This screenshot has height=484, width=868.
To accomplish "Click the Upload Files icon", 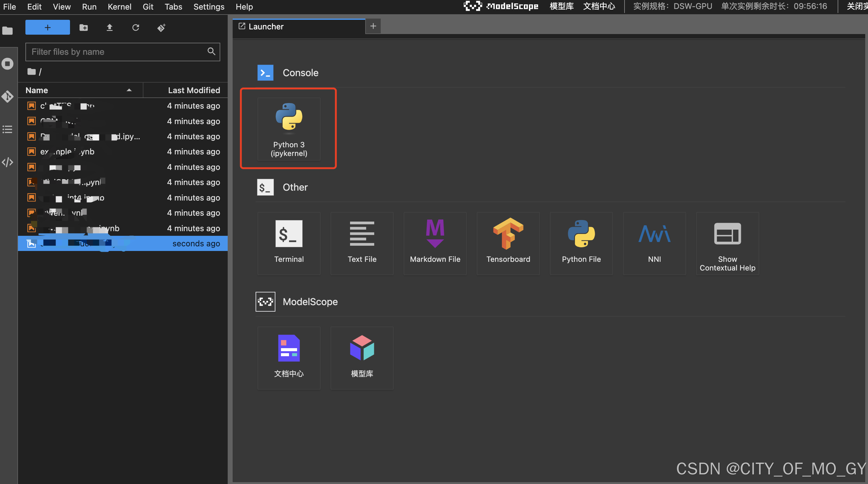I will pyautogui.click(x=110, y=28).
